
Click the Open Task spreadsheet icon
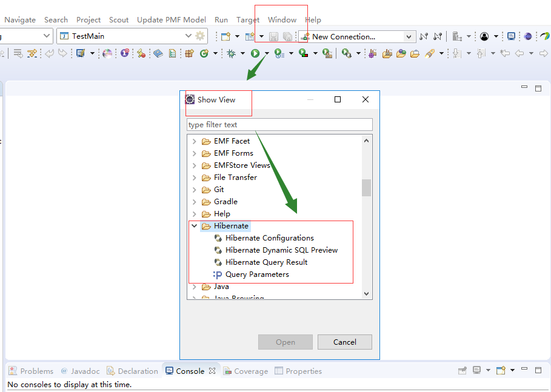click(172, 53)
